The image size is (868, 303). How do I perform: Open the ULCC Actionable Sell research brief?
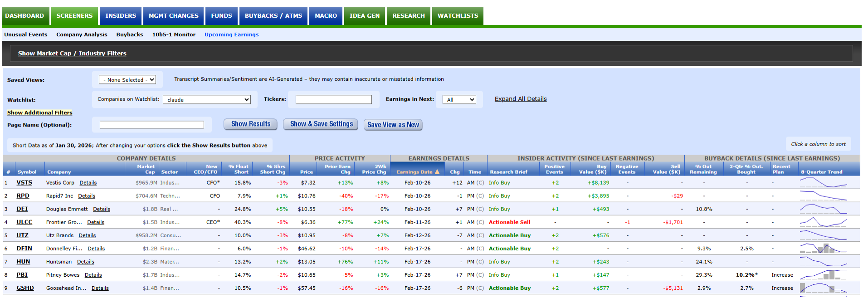[509, 222]
